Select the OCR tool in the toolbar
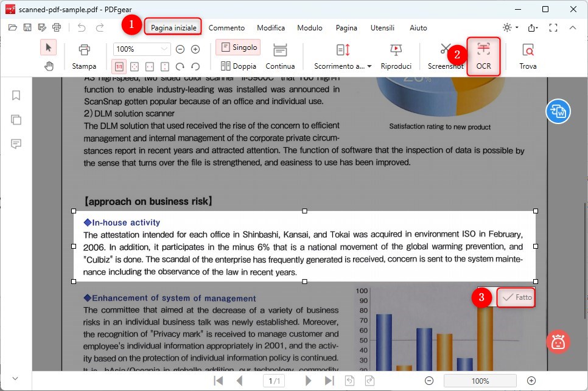588x391 pixels. click(483, 55)
